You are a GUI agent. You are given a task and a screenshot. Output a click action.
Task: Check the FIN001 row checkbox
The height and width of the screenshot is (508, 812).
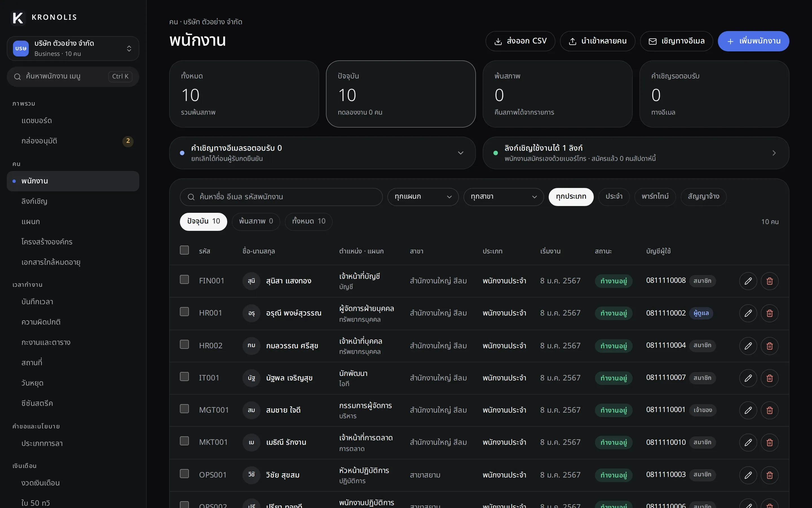click(x=184, y=279)
